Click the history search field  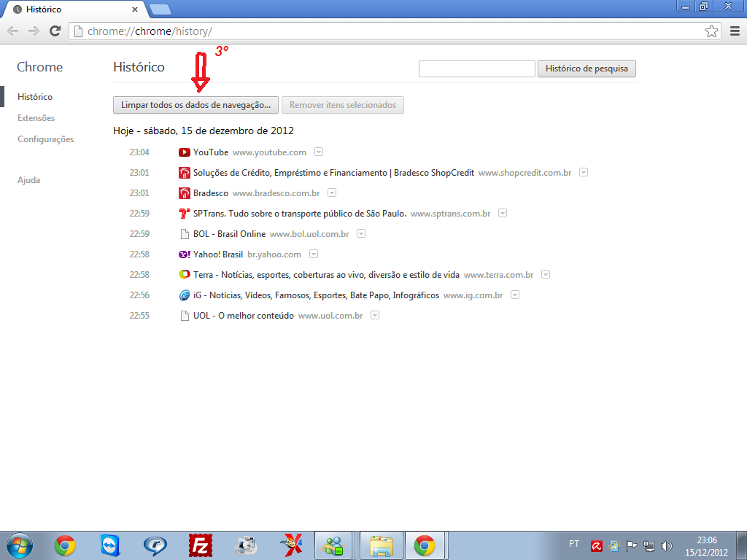477,69
